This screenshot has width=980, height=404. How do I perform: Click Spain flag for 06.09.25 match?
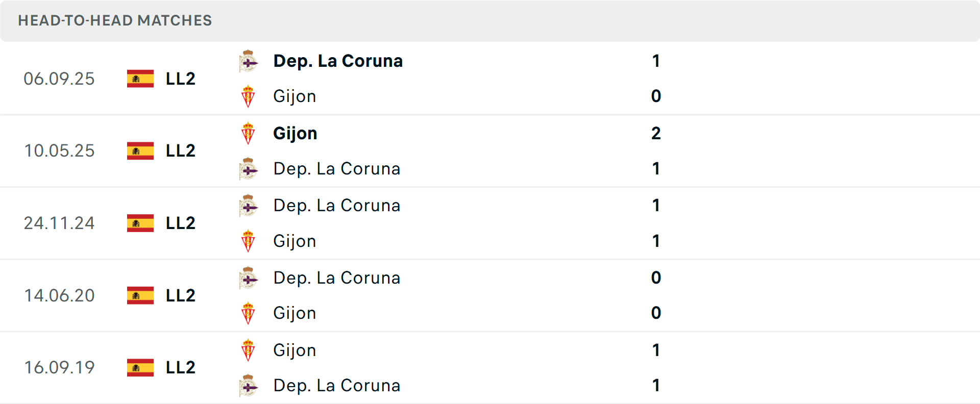click(140, 79)
